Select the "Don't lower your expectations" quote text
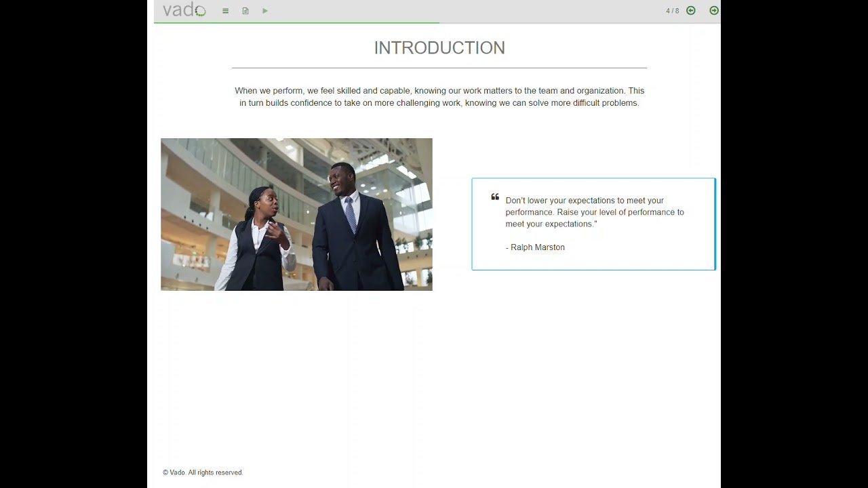Screen dimensions: 868x488 pos(594,212)
